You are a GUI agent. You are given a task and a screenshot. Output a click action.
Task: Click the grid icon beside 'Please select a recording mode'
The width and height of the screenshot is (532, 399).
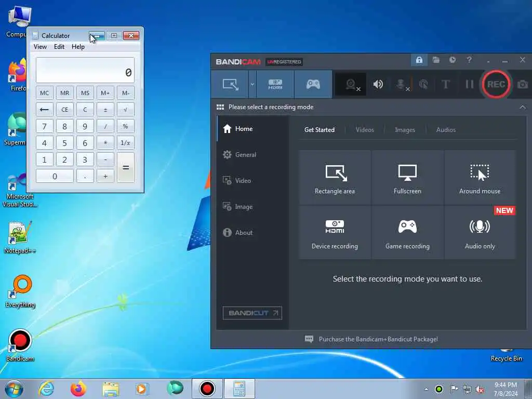pos(220,107)
